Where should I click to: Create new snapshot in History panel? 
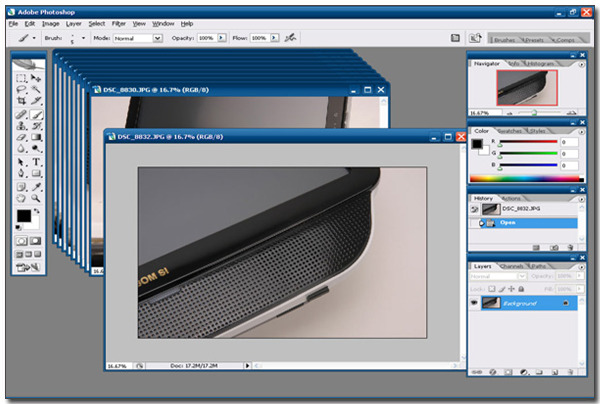554,245
